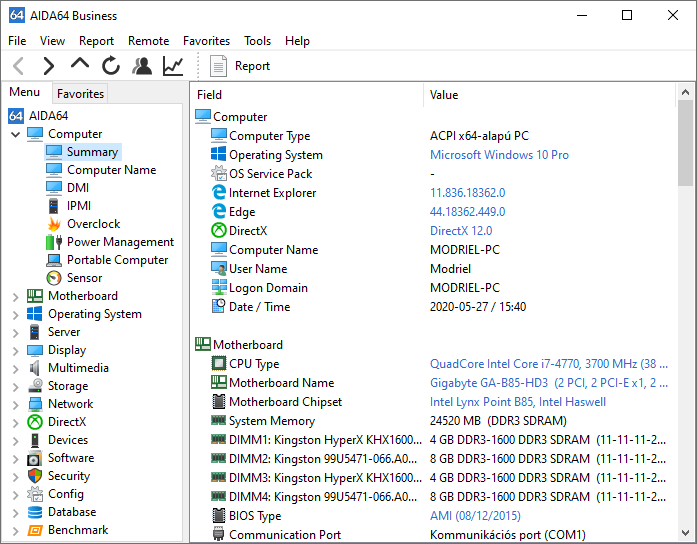Screen dimensions: 697x544
Task: Select Sensor gauge icon
Action: [54, 278]
